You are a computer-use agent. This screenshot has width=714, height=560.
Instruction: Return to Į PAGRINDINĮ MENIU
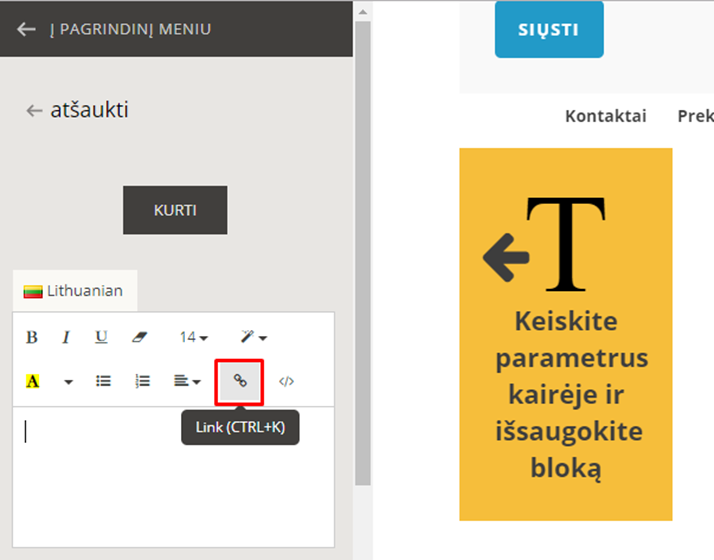114,29
